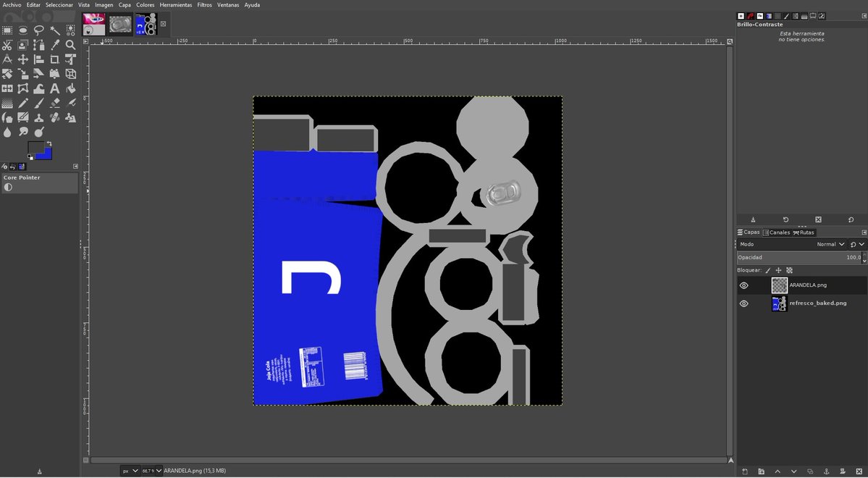Select the Rotate tool
Viewport: 868px width, 478px height.
[7, 74]
